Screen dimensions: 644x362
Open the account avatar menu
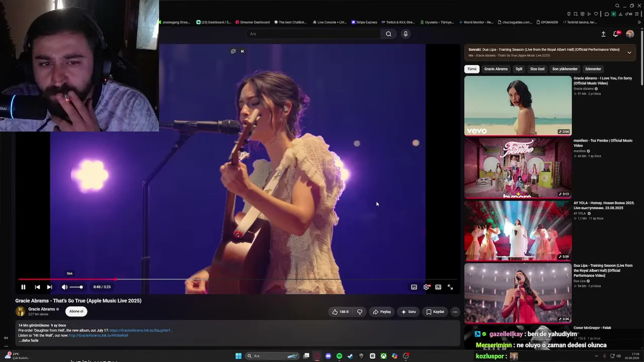click(630, 34)
